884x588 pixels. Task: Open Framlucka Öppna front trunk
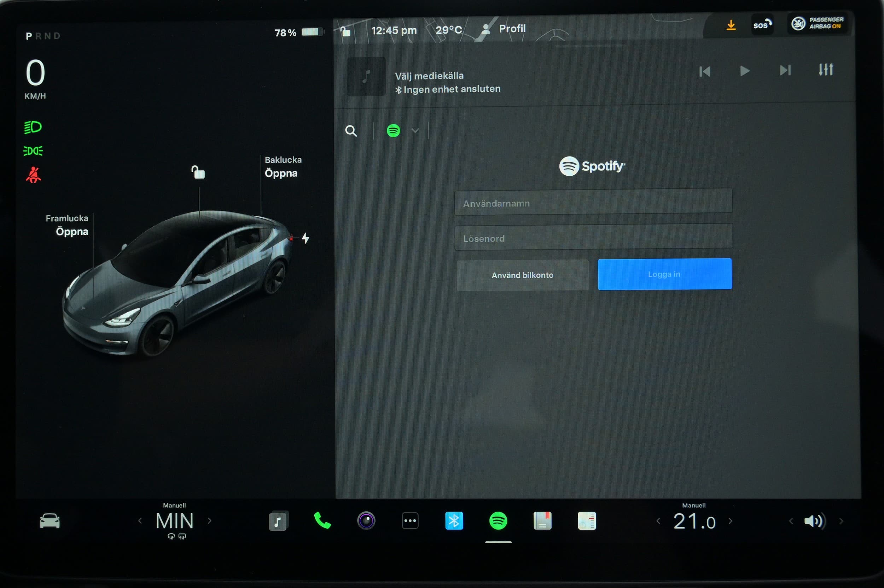pos(67,225)
